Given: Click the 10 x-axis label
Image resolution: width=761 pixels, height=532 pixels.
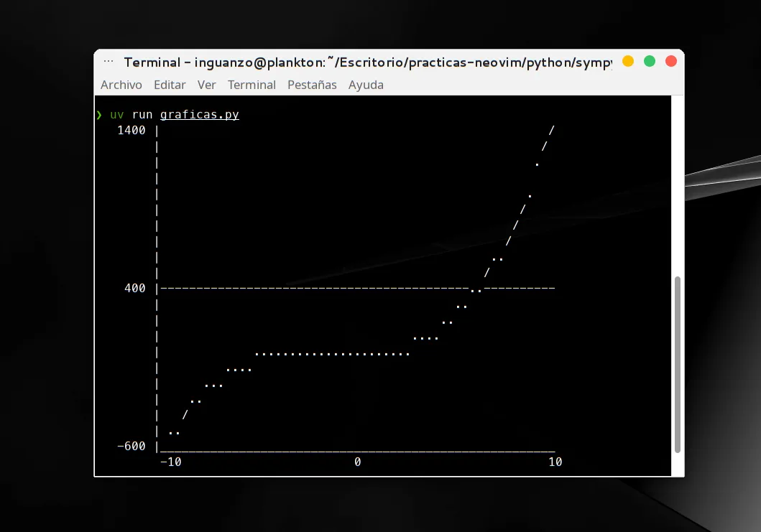Looking at the screenshot, I should click(x=555, y=462).
